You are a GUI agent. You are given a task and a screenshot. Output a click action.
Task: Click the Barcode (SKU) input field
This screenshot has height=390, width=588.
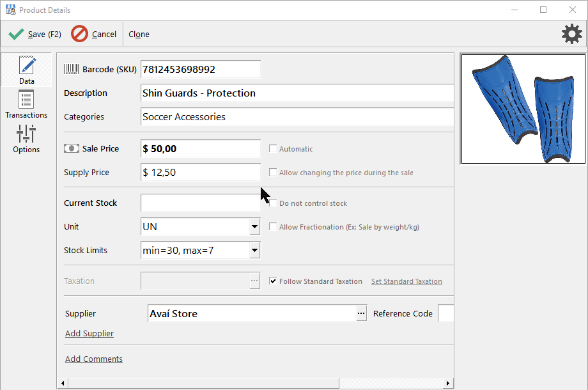click(x=201, y=69)
